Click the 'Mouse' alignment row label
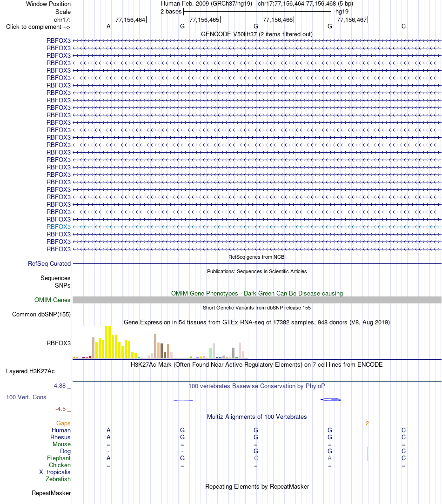 (62, 444)
